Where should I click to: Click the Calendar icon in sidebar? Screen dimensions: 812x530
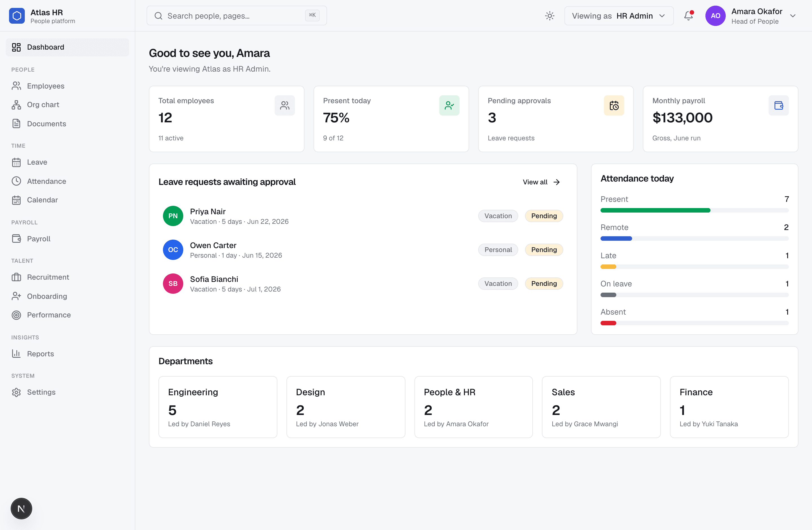16,200
